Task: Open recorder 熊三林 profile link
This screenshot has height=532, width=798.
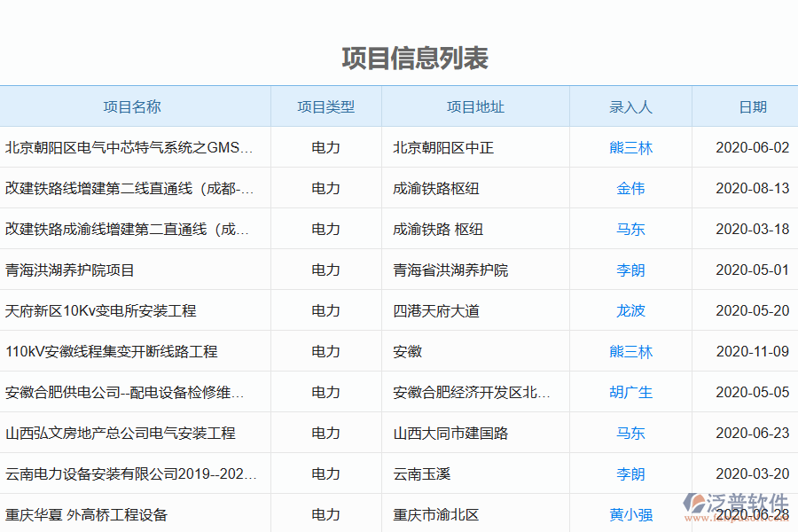Action: click(x=630, y=148)
